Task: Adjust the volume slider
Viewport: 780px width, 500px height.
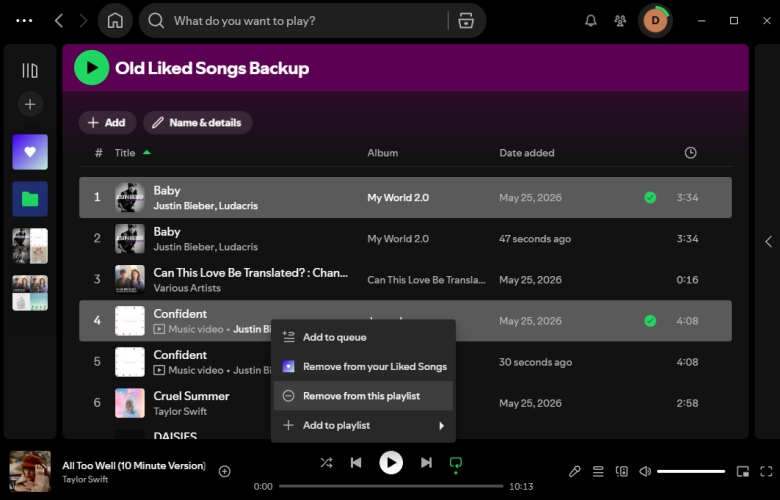Action: (691, 471)
